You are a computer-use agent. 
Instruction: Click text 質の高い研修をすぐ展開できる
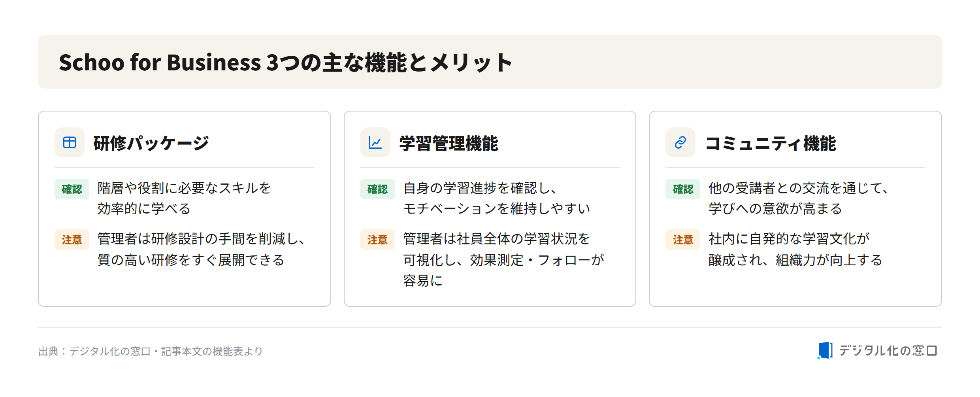tap(191, 260)
